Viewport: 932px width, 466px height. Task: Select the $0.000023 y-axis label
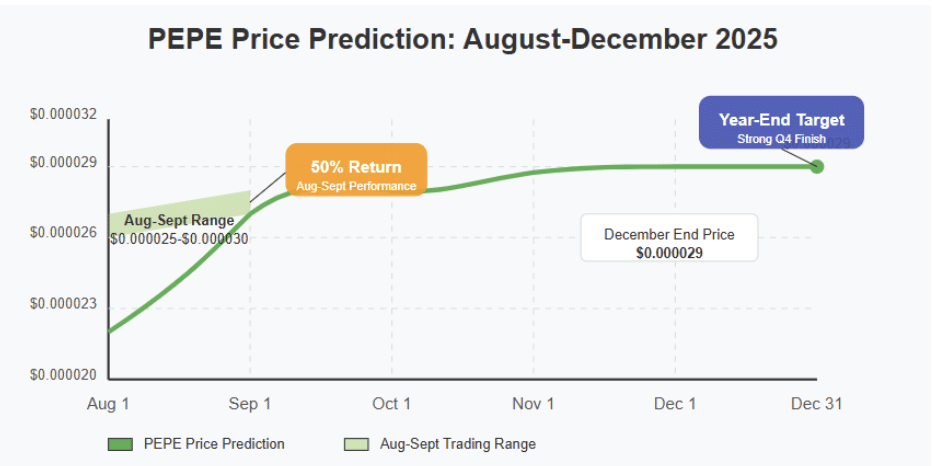63,303
